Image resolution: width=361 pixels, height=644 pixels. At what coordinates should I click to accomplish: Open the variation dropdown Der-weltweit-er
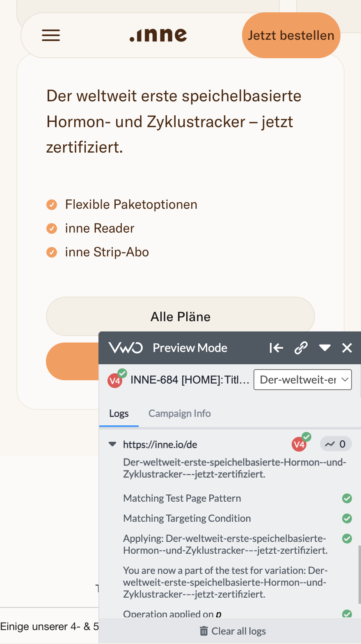click(303, 380)
